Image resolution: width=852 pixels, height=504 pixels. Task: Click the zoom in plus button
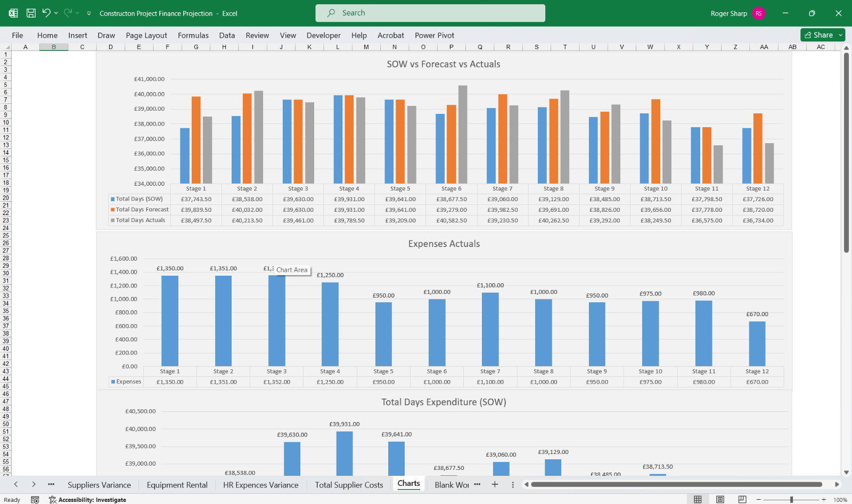[x=824, y=499]
